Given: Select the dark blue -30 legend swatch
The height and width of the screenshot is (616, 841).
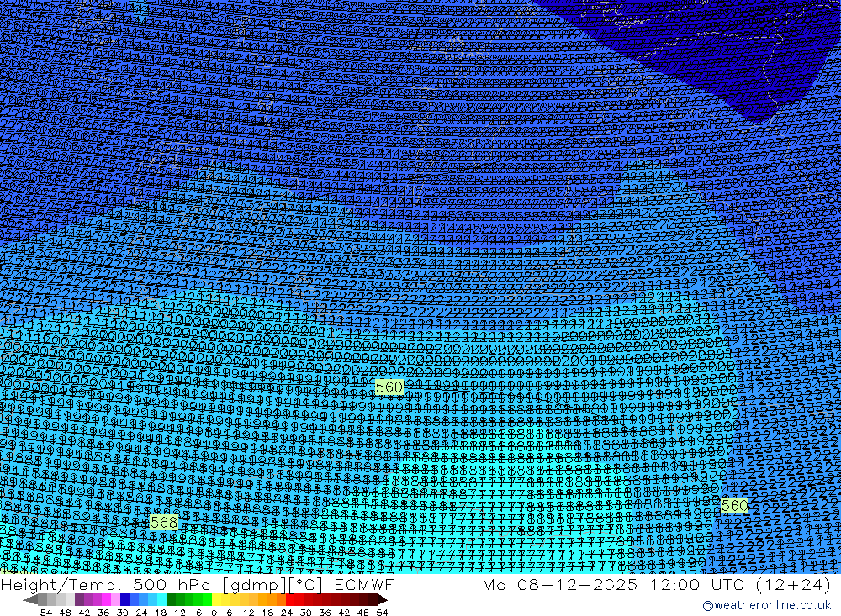Looking at the screenshot, I should point(125,599).
